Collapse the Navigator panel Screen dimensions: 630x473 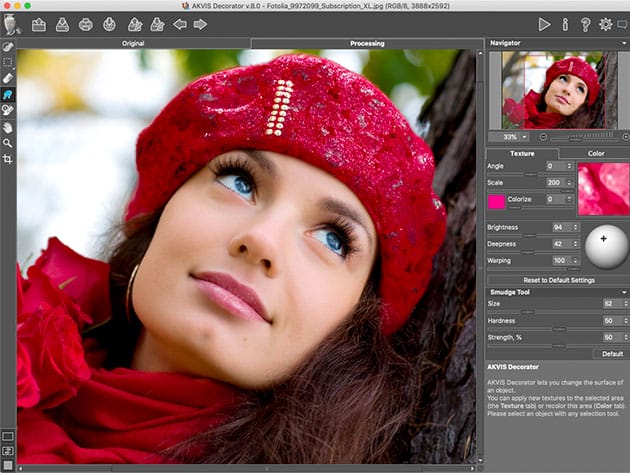click(x=623, y=44)
